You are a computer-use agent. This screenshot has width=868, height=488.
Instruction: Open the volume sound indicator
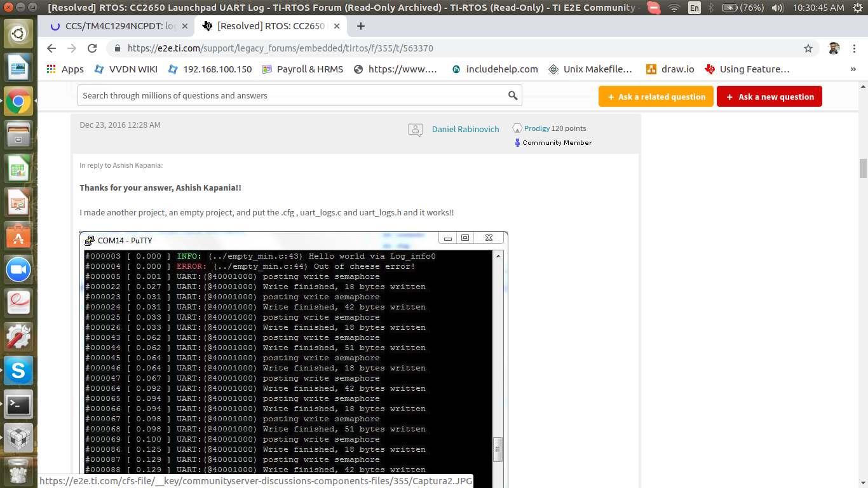(x=777, y=8)
